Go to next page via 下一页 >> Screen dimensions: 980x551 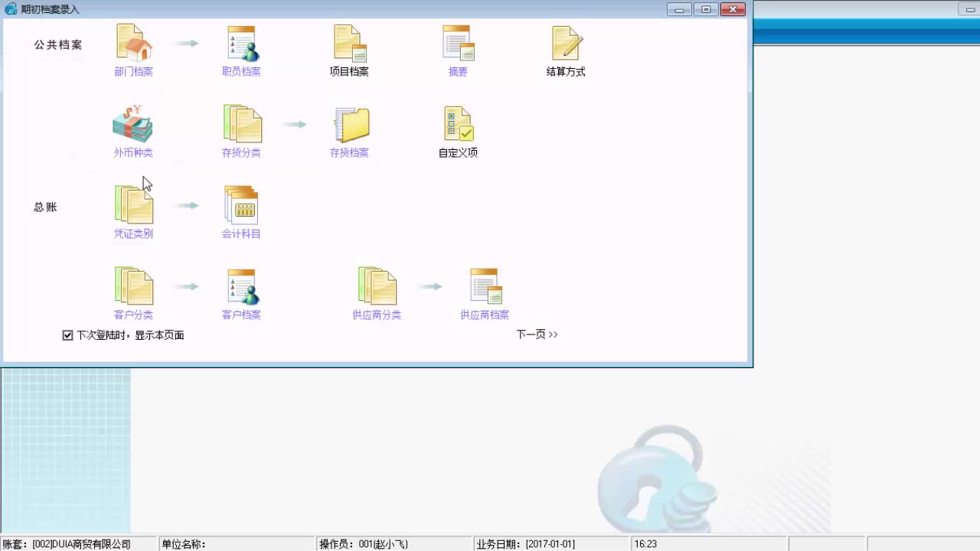[x=537, y=334]
